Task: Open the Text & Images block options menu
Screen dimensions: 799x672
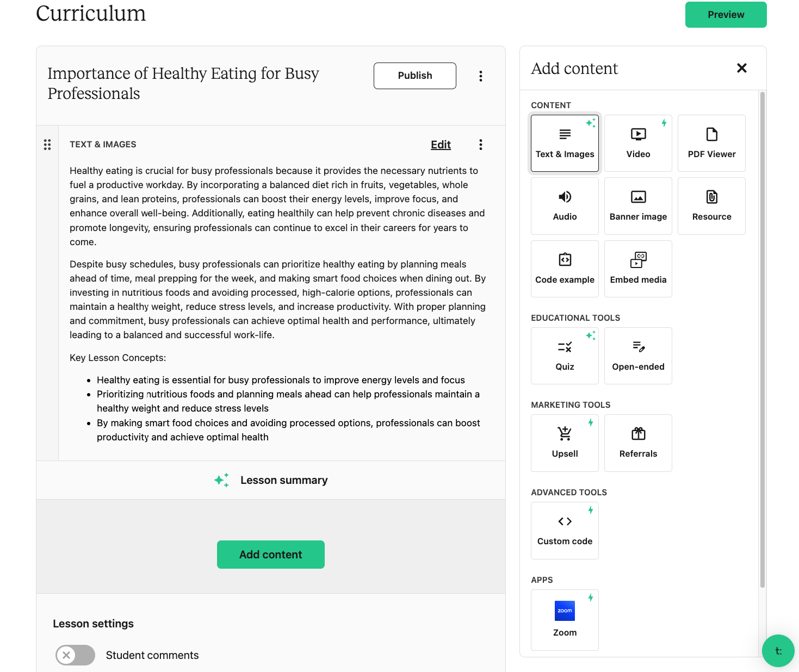Action: [x=480, y=145]
